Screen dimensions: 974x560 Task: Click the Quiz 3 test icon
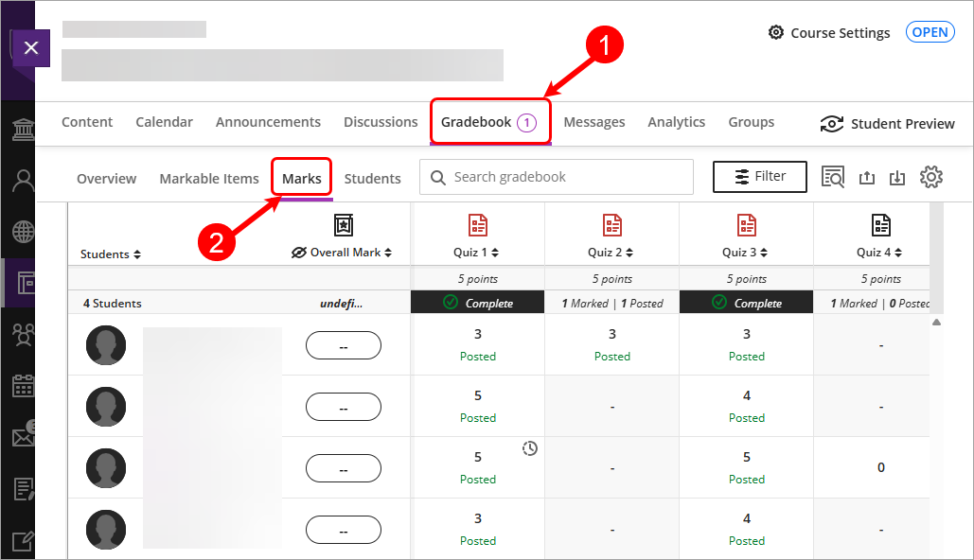point(747,225)
